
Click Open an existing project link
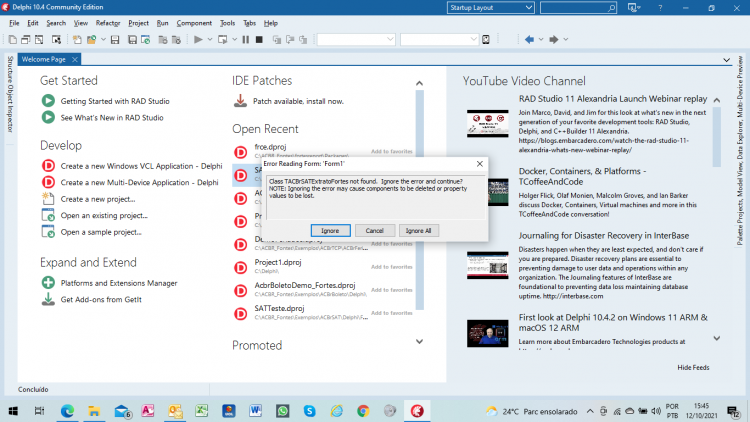tap(104, 215)
